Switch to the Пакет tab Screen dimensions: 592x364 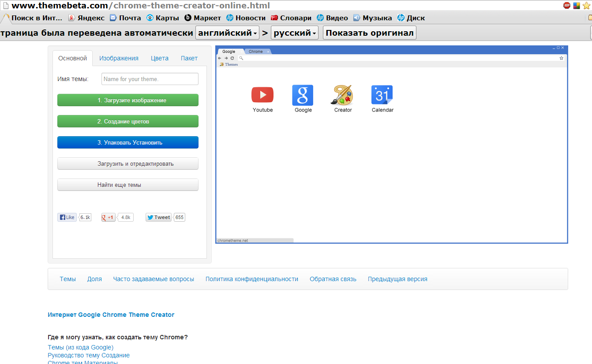(x=189, y=58)
